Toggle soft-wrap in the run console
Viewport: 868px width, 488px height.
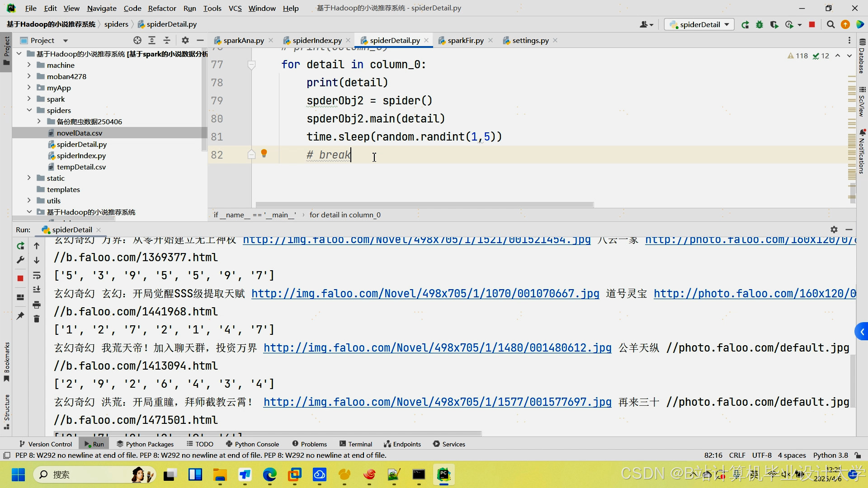coord(37,276)
